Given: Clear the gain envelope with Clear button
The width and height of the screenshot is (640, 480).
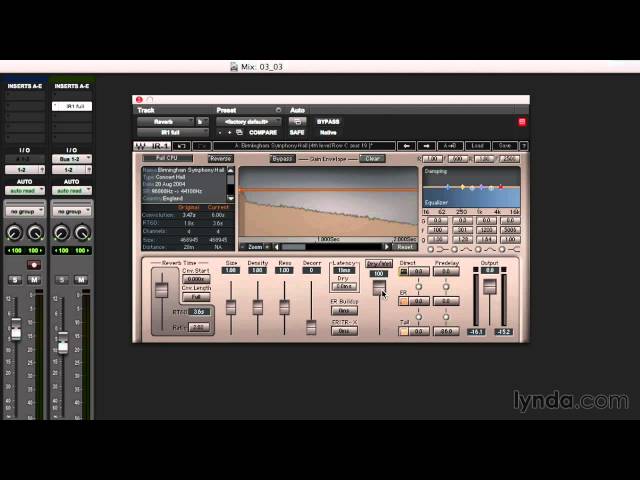Looking at the screenshot, I should pyautogui.click(x=372, y=158).
